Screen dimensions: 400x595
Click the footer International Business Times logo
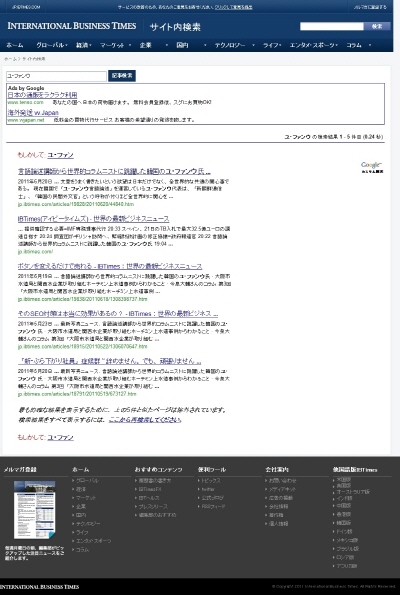point(39,587)
